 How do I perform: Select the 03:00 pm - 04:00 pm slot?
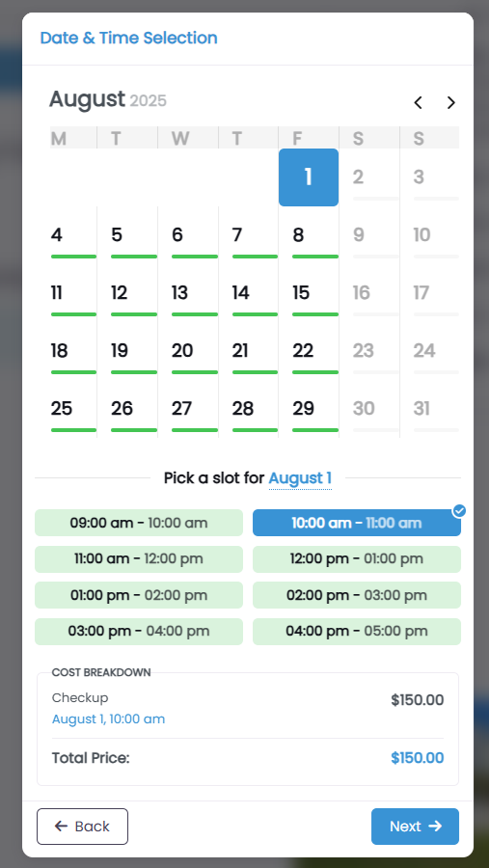tap(139, 631)
